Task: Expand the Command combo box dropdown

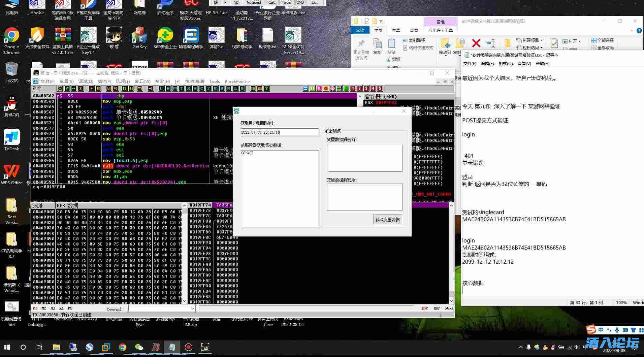Action: pos(192,309)
